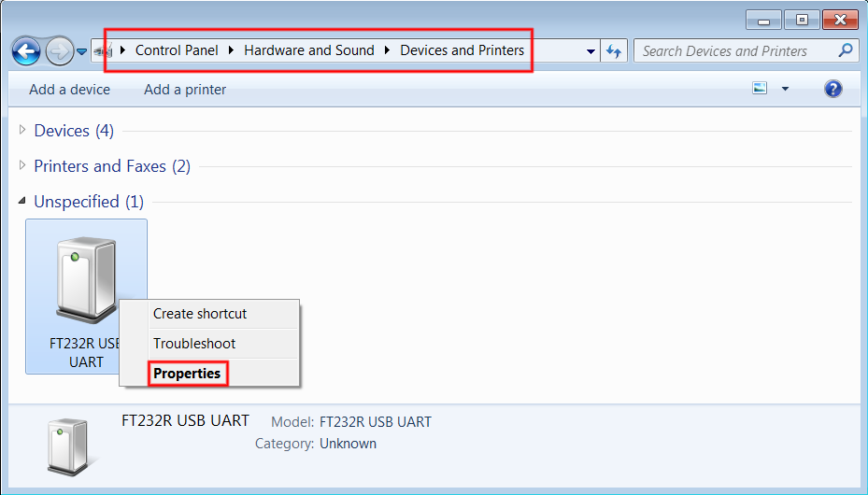Click the search magnifier icon
This screenshot has width=868, height=495.
[x=845, y=50]
